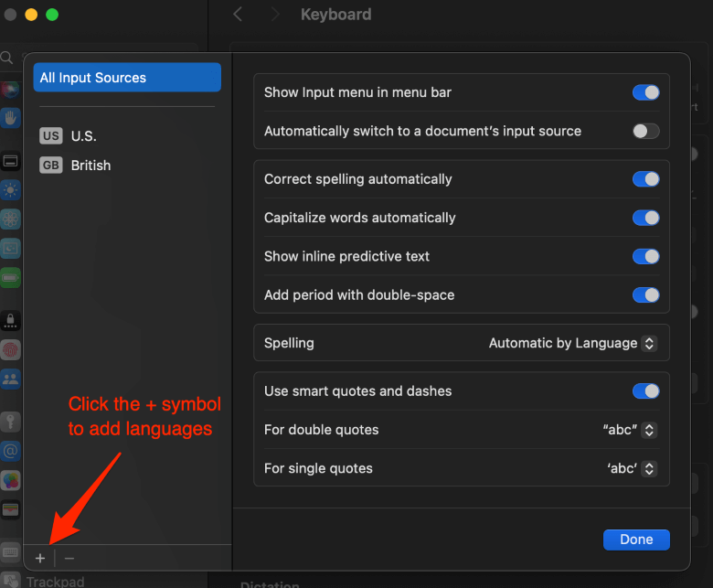Viewport: 713px width, 588px height.
Task: Select All Input Sources in the list
Action: pyautogui.click(x=127, y=78)
